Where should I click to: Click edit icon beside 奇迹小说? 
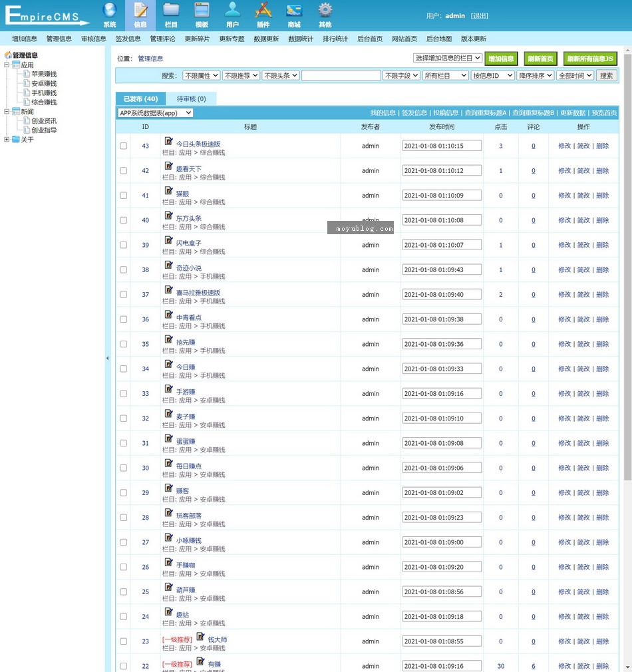(169, 265)
